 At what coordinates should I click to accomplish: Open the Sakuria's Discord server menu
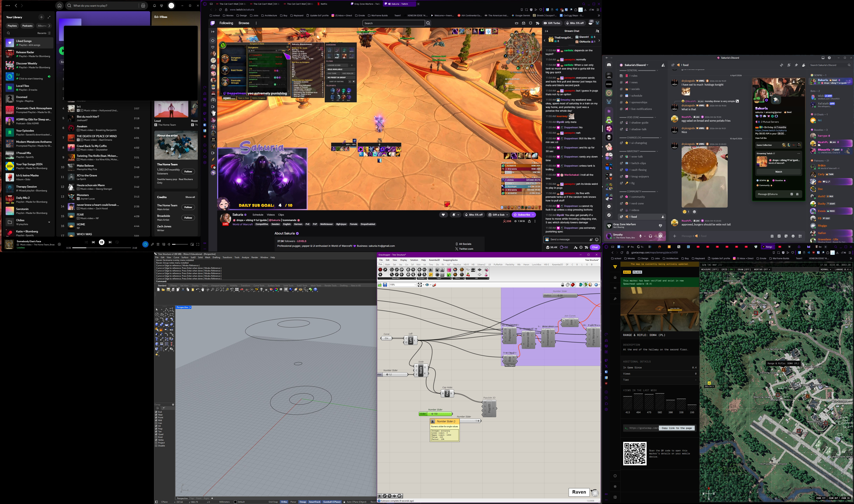click(x=636, y=65)
